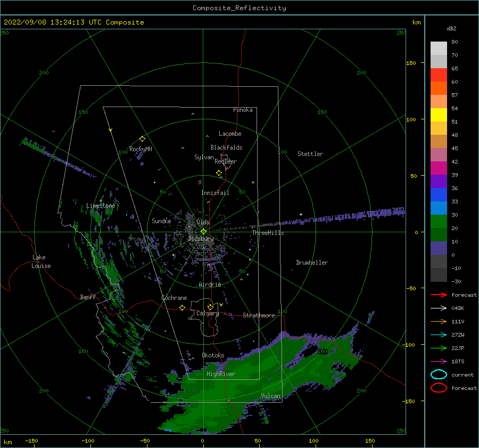This screenshot has width=479, height=448.
Task: Click the yellow diamond marker near Cochrane
Action: 182,307
